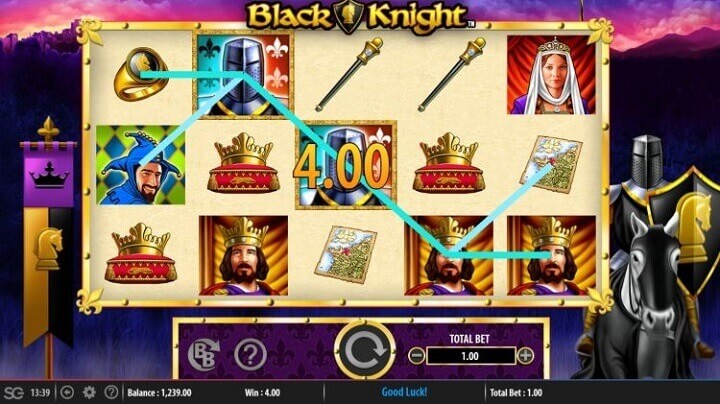Click the jester symbol on the first reel
Viewport: 720px width, 404px height.
[141, 165]
